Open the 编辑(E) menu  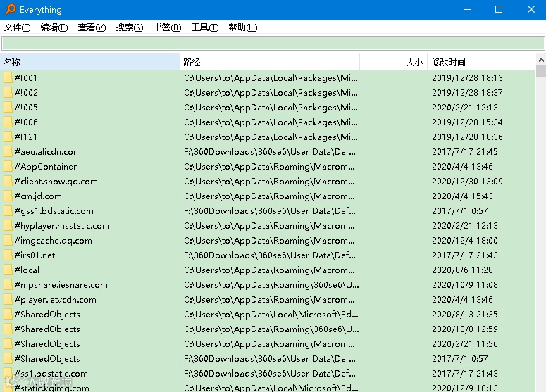click(54, 27)
